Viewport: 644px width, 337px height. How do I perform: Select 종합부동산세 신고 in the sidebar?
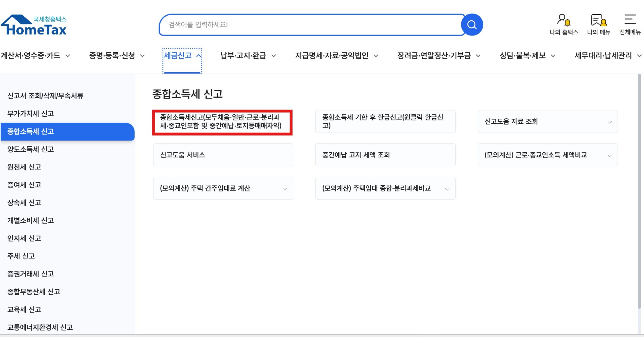click(x=34, y=292)
